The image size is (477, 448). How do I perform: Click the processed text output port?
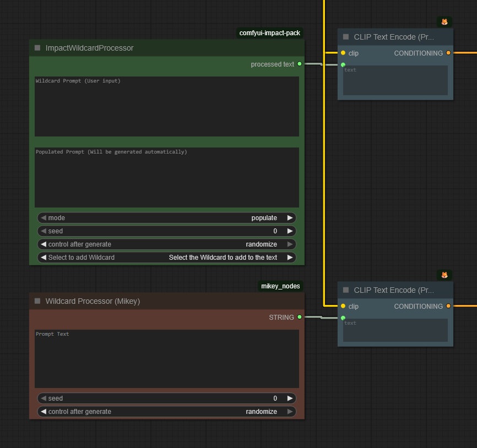299,64
